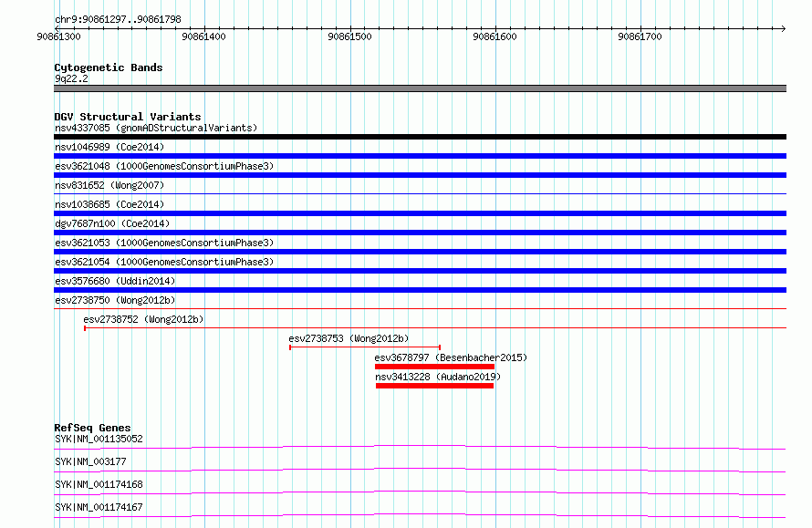Open esv3621048 (1000GenomesConsortiumPhase3) label
This screenshot has width=812, height=528.
click(164, 166)
